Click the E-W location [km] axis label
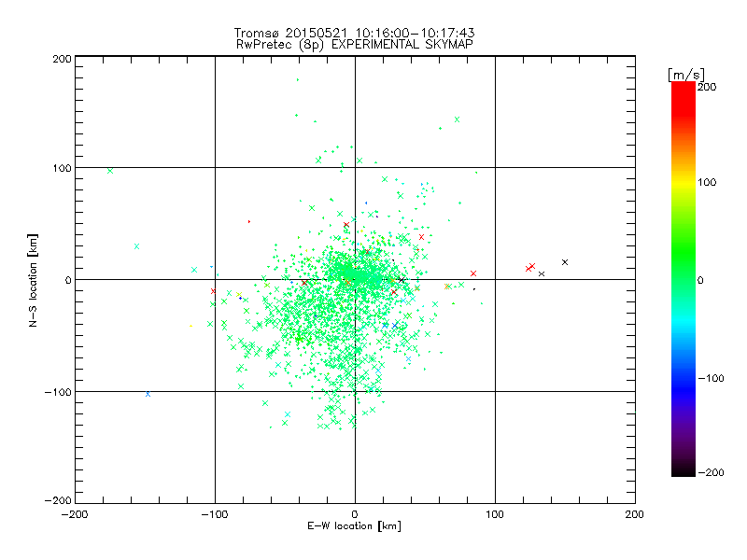747x560 pixels. (354, 526)
